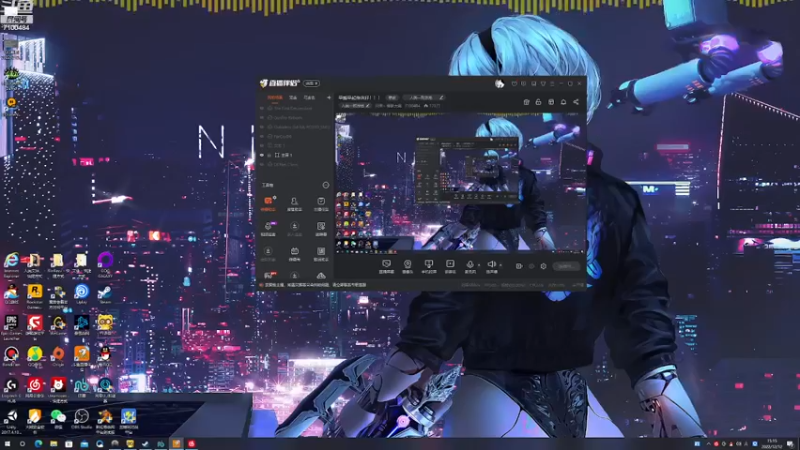This screenshot has width=800, height=450.
Task: Toggle the eye icon on the 全屏 1 source
Action: tap(262, 155)
